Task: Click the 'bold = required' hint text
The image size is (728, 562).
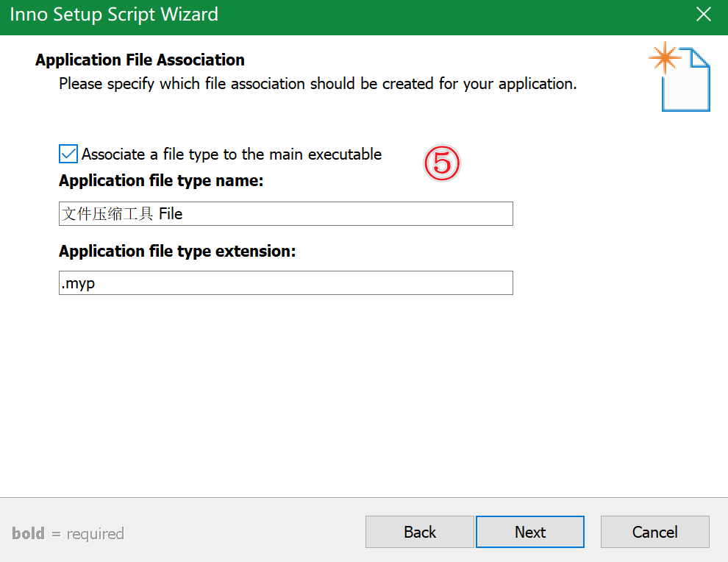Action: pyautogui.click(x=68, y=533)
